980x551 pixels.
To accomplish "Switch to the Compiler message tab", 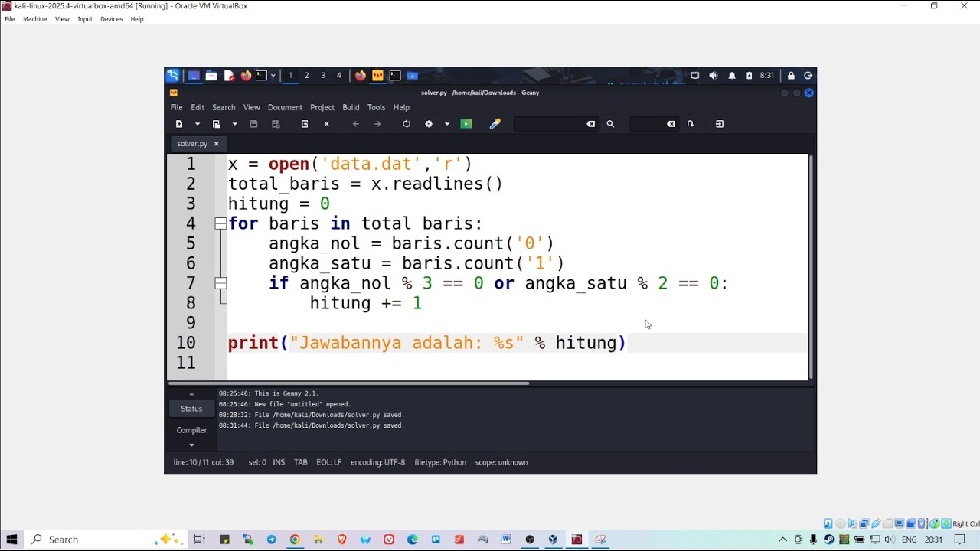I will (191, 430).
